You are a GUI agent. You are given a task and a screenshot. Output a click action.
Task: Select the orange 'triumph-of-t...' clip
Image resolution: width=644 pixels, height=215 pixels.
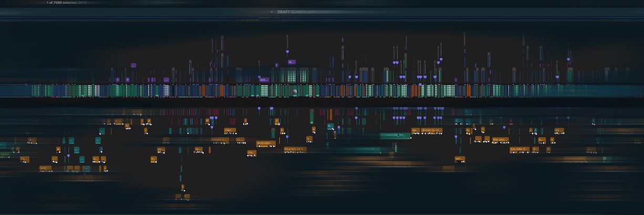coord(295,149)
